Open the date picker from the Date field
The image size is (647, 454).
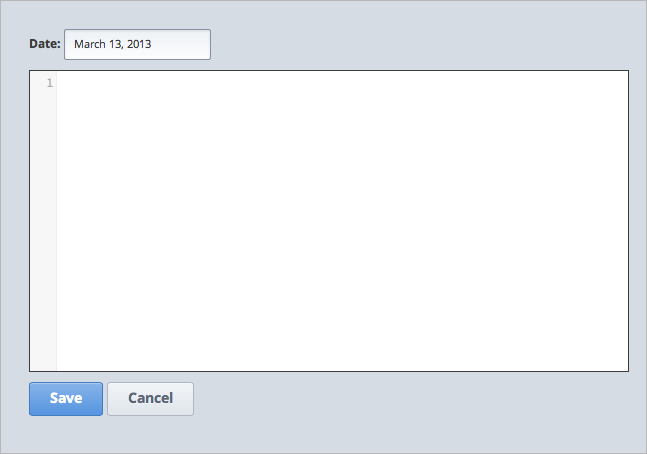[137, 44]
